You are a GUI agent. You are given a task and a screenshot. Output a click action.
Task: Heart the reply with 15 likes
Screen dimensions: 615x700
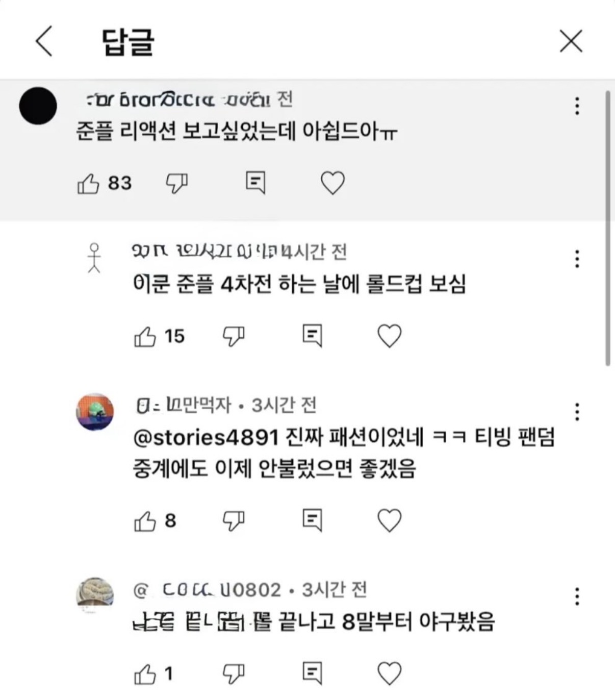389,336
